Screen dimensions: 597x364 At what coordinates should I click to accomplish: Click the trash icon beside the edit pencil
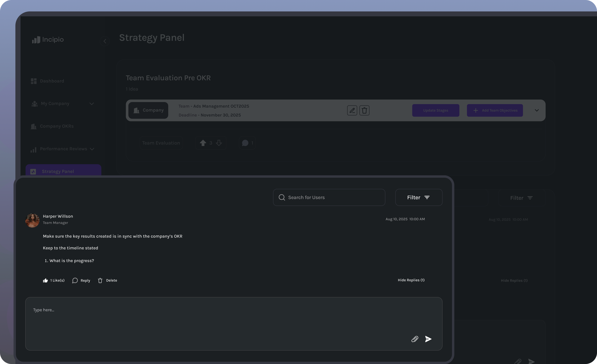[x=364, y=110]
